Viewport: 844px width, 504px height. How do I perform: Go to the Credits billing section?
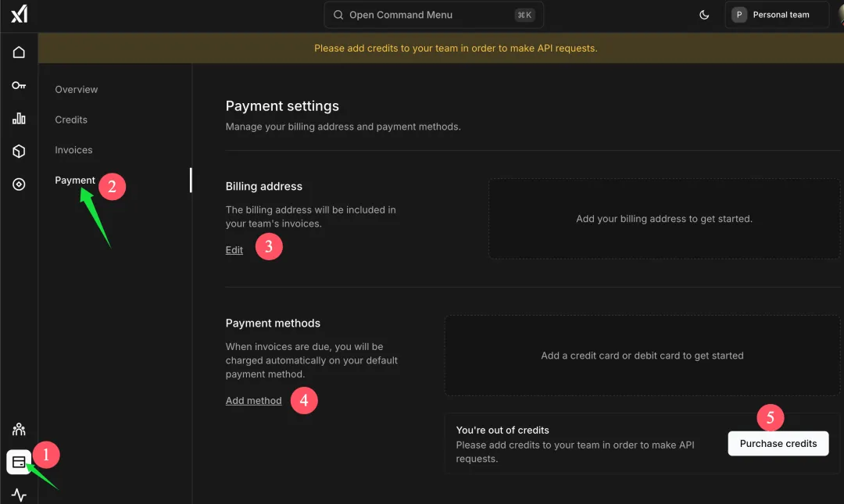tap(71, 120)
